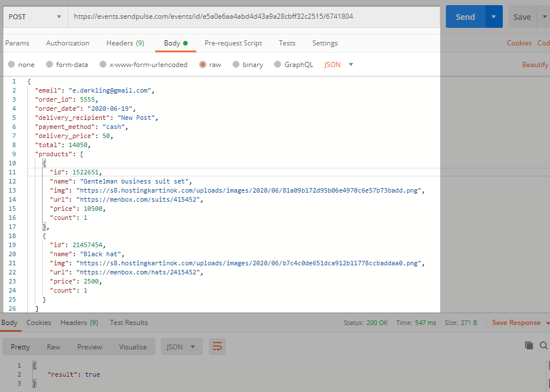This screenshot has height=392, width=550.
Task: Click the price value 2500
Action: [91, 281]
